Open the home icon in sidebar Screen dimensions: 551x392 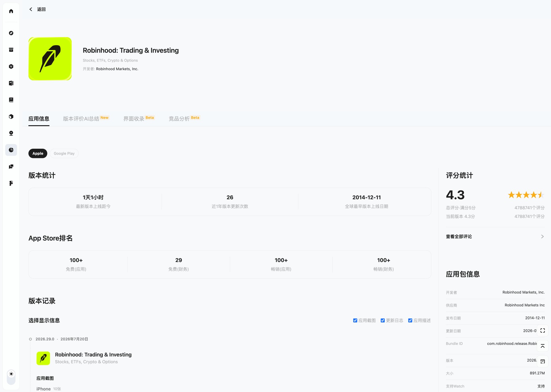[x=11, y=11]
